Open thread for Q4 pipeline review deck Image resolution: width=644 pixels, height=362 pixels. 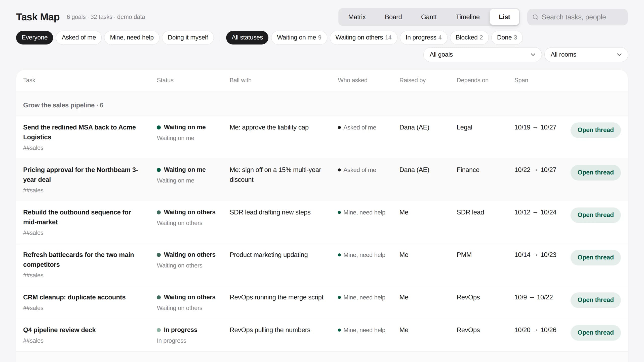pyautogui.click(x=595, y=333)
